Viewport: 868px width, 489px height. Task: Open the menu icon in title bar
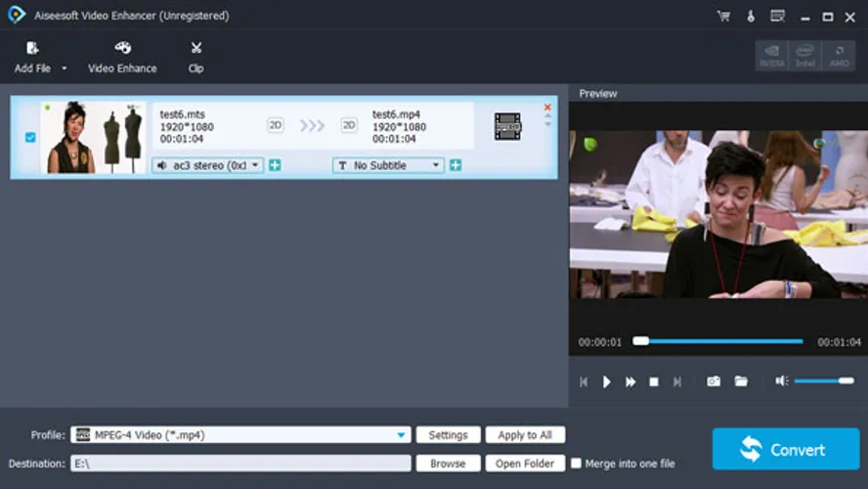778,16
